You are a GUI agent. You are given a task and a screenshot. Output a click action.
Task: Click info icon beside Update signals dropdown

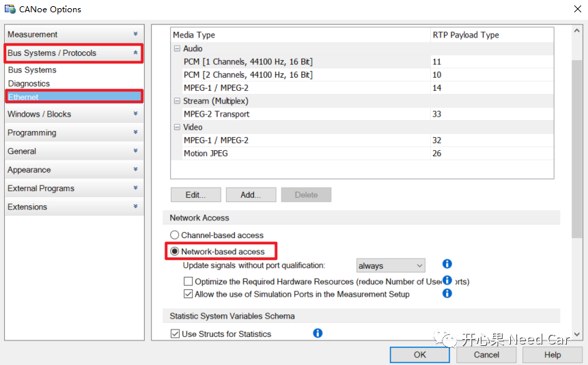point(447,264)
